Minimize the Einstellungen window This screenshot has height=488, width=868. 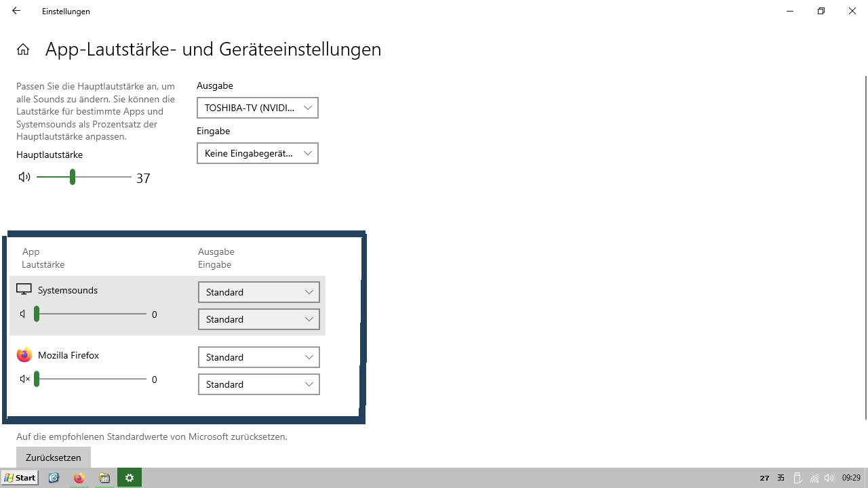[x=790, y=11]
